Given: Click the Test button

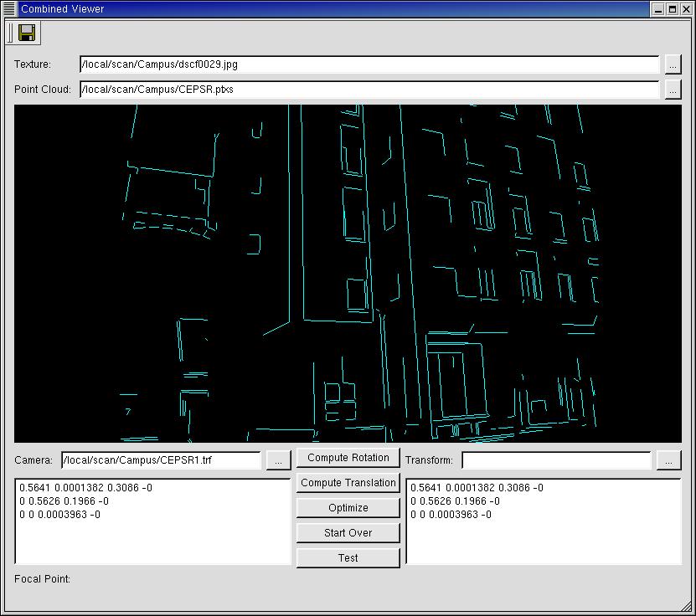Looking at the screenshot, I should (x=348, y=558).
